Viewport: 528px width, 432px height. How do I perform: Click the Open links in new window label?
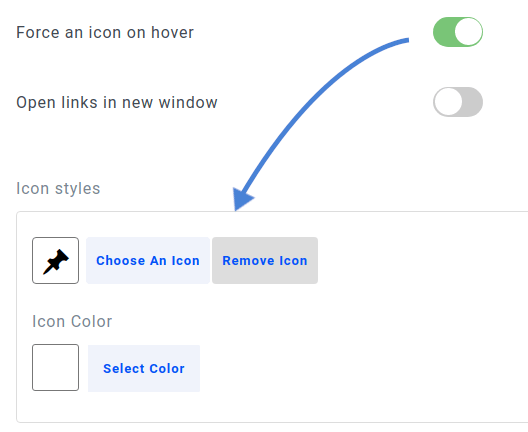pos(117,102)
